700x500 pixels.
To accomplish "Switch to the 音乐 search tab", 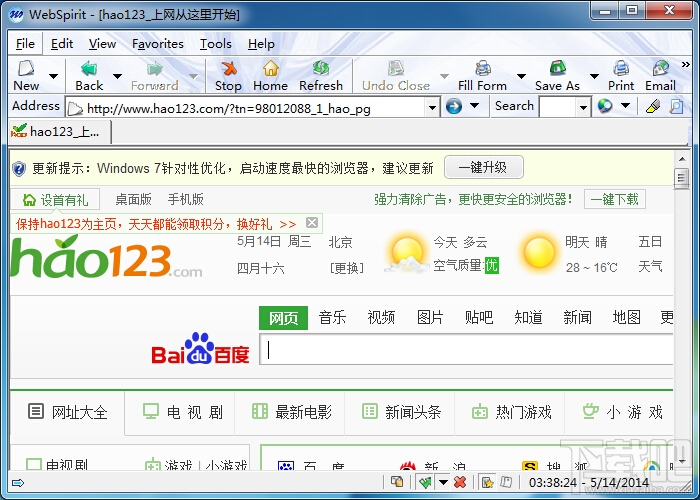I will pos(332,317).
